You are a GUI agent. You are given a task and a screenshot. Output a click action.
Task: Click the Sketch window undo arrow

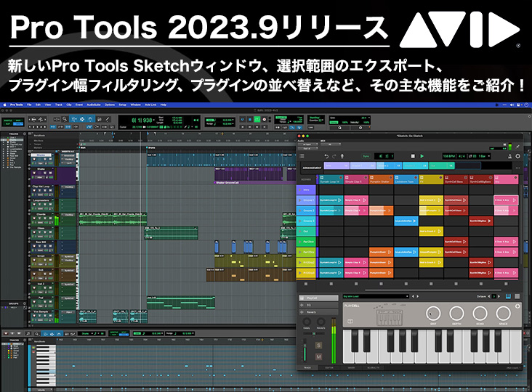pos(326,156)
